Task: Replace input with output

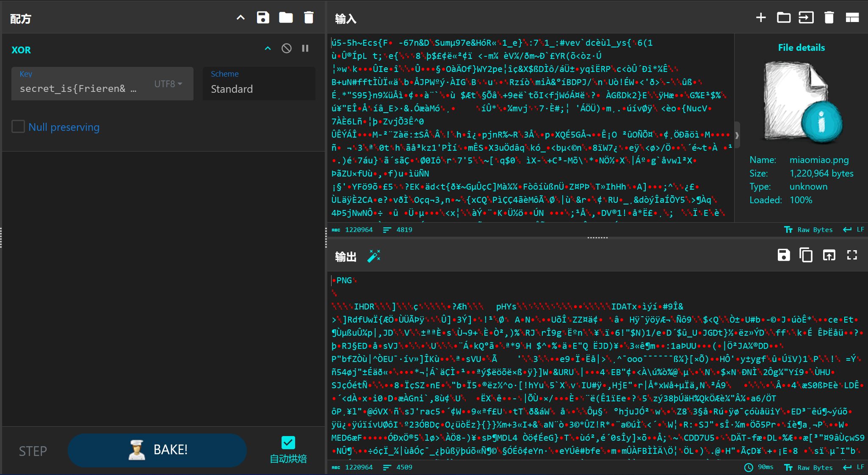Action: pos(829,255)
